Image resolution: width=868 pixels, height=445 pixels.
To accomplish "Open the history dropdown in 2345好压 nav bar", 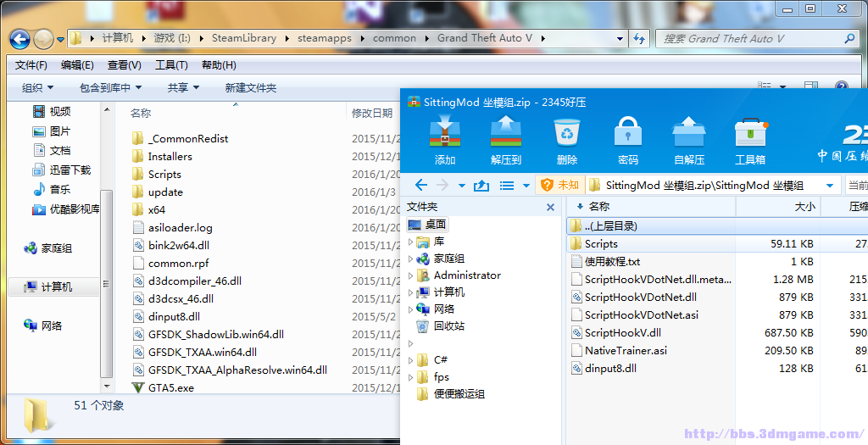I will [462, 186].
